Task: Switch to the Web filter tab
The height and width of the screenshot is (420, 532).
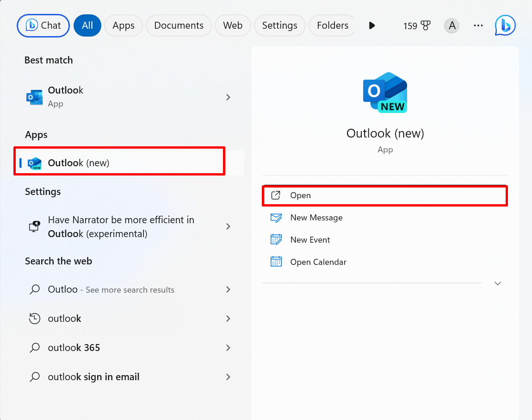Action: pyautogui.click(x=233, y=25)
